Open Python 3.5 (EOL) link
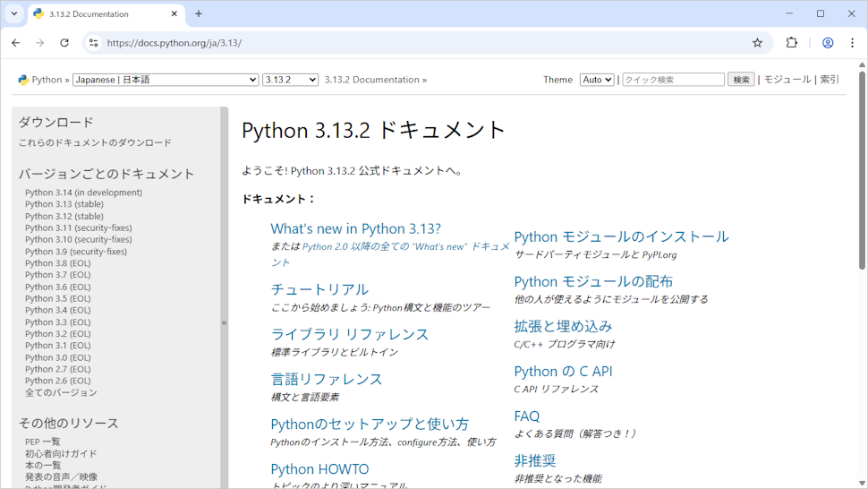 pyautogui.click(x=57, y=298)
